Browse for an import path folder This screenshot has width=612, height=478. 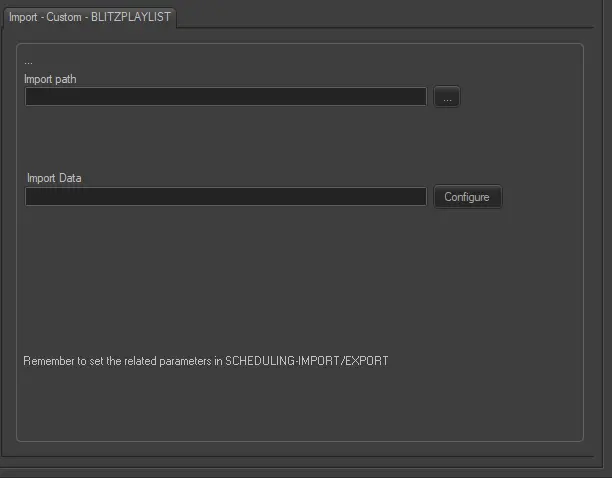point(447,97)
